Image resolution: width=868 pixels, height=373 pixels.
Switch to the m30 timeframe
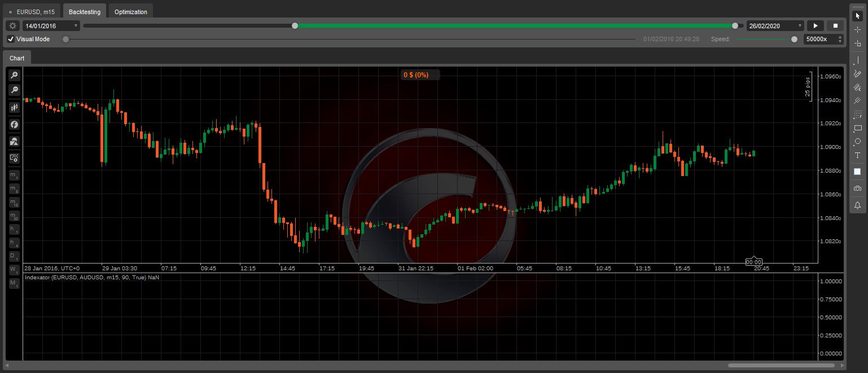pyautogui.click(x=14, y=216)
